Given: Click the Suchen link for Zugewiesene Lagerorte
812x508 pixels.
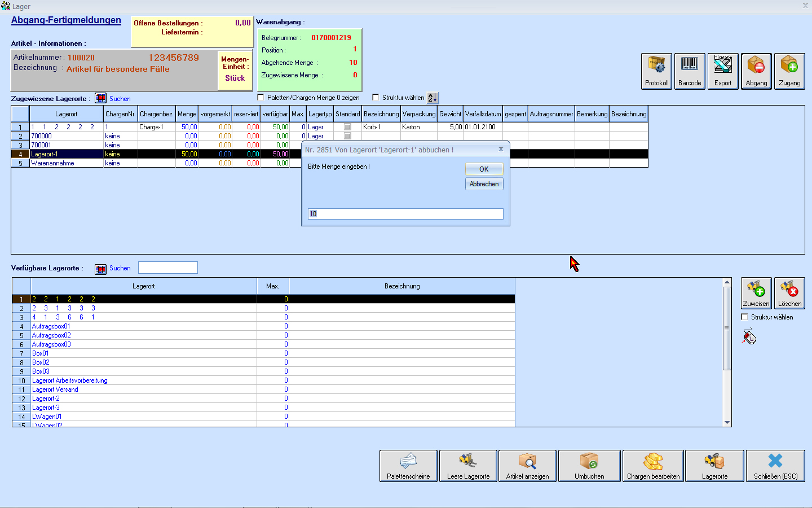Looking at the screenshot, I should [x=120, y=99].
